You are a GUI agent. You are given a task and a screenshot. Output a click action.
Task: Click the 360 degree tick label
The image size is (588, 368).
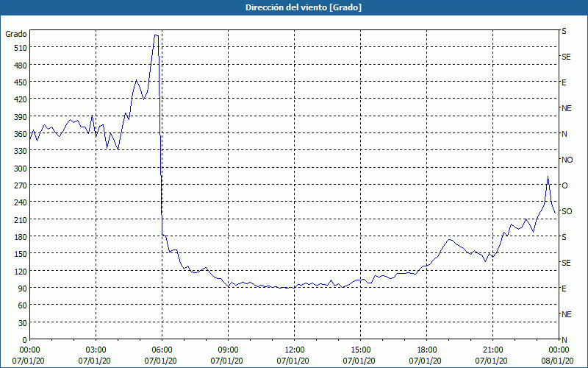tap(21, 134)
